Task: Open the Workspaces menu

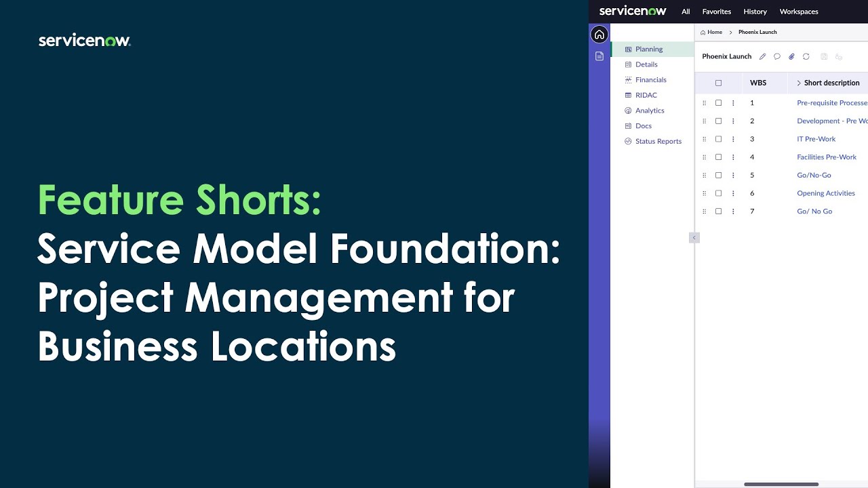Action: 799,12
